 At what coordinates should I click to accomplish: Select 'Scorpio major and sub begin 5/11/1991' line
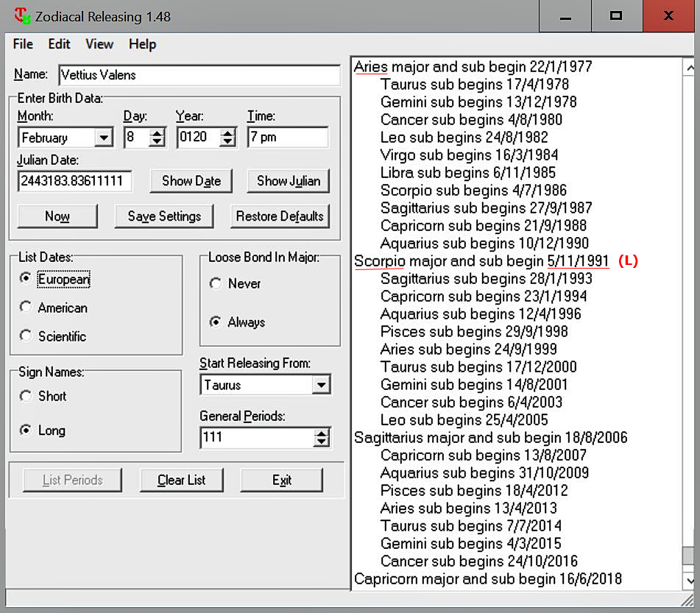[x=481, y=261]
